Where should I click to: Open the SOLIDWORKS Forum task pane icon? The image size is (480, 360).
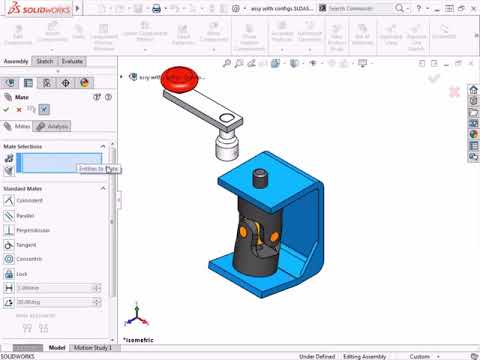click(x=473, y=156)
